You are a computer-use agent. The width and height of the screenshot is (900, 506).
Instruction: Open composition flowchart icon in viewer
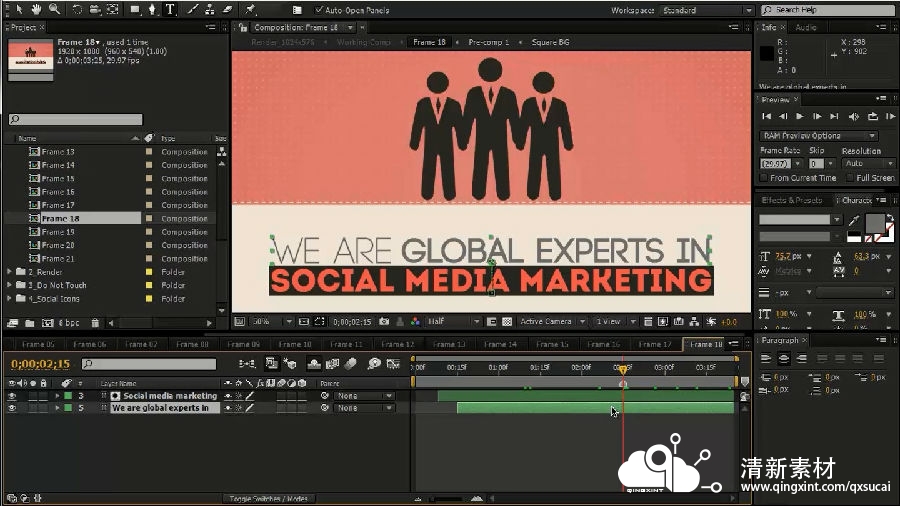[695, 322]
